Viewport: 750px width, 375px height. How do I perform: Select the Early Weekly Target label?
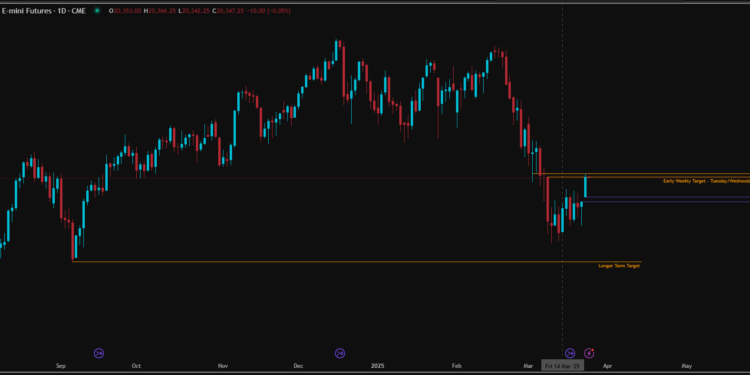tap(706, 181)
